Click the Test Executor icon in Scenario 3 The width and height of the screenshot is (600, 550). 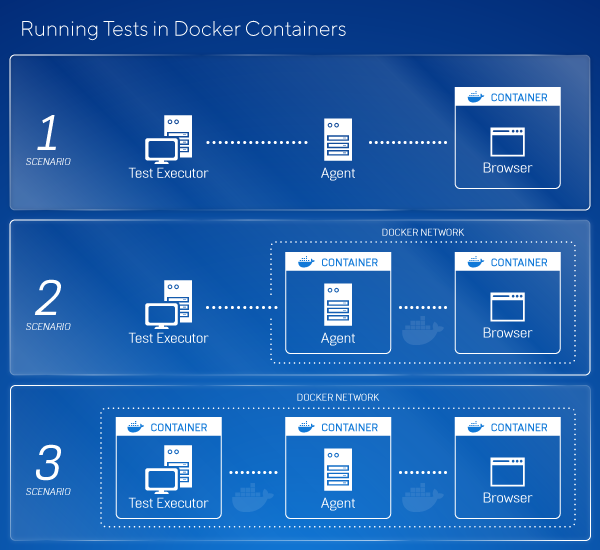(x=168, y=470)
